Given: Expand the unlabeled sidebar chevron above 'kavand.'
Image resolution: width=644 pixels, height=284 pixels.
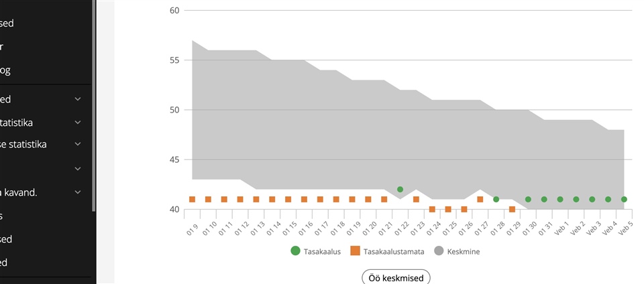Looking at the screenshot, I should click(x=78, y=168).
